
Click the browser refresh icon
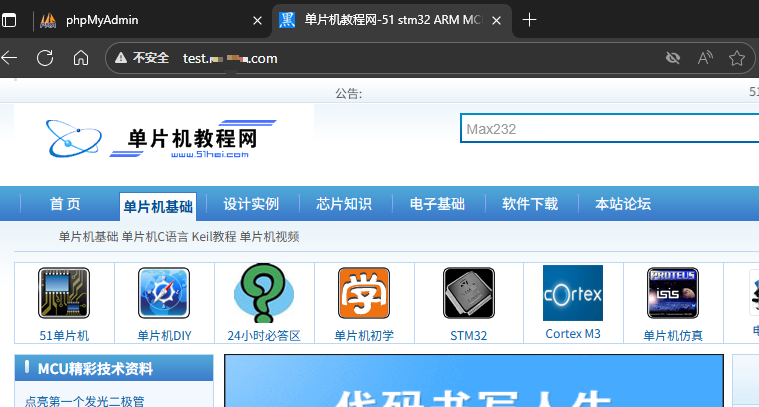pyautogui.click(x=45, y=58)
